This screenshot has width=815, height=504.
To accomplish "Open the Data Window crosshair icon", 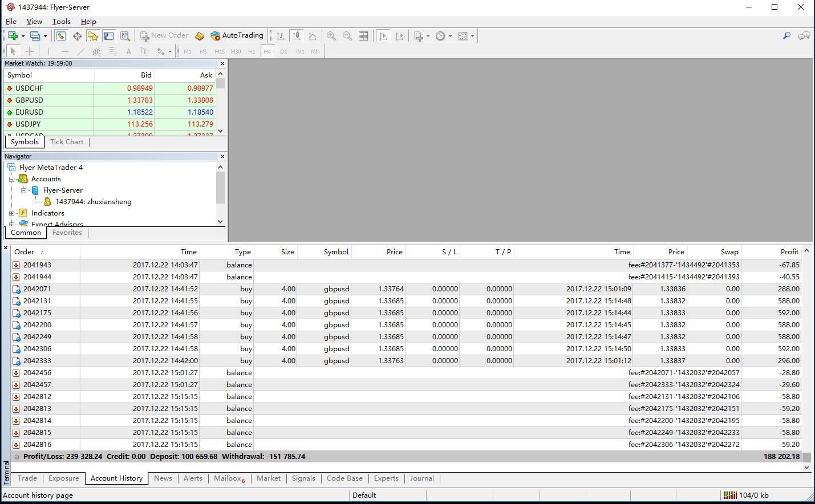I will (x=77, y=36).
